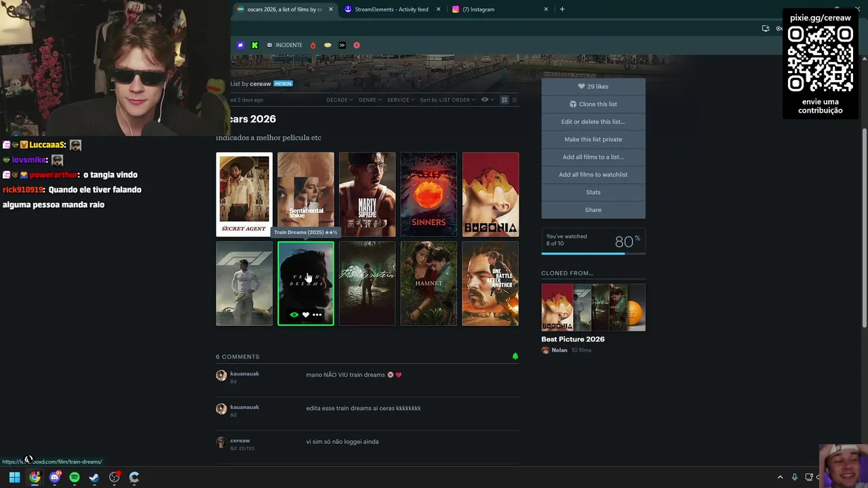Open Chrome from the taskbar
Viewport: 868px width, 488px height.
coord(35,477)
